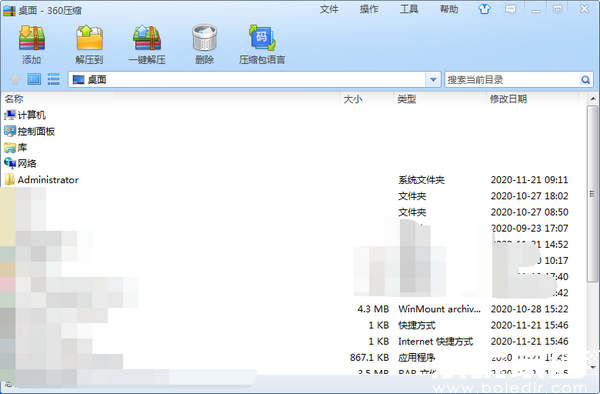Sort the list by the 修改日期 column
The height and width of the screenshot is (394, 600).
pos(508,99)
